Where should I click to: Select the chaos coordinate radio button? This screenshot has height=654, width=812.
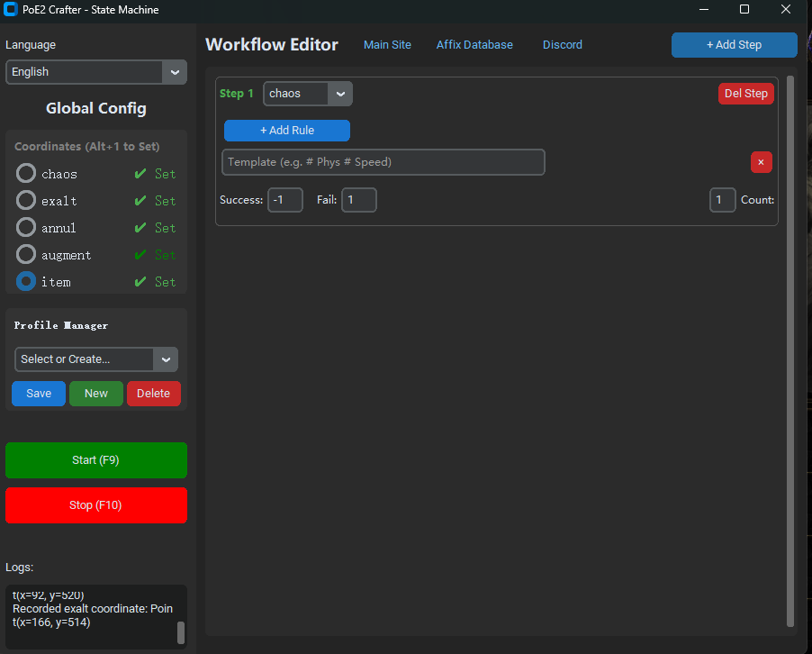[26, 173]
